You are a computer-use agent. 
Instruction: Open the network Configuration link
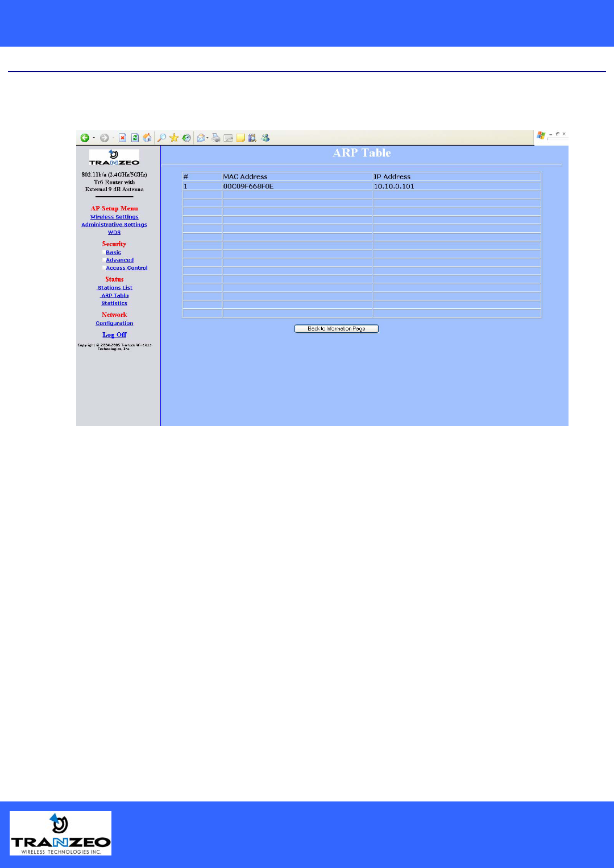114,323
